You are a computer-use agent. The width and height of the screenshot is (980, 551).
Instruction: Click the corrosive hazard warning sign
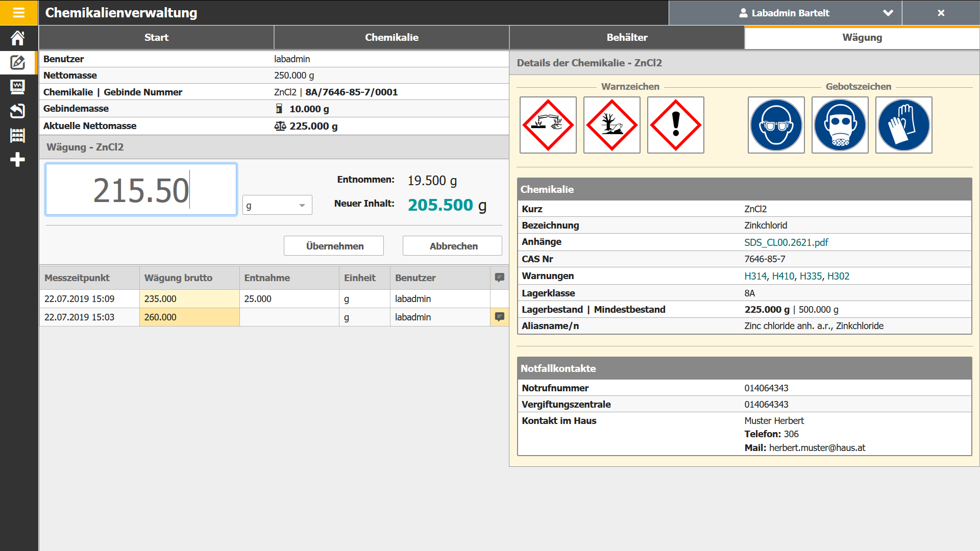point(548,125)
